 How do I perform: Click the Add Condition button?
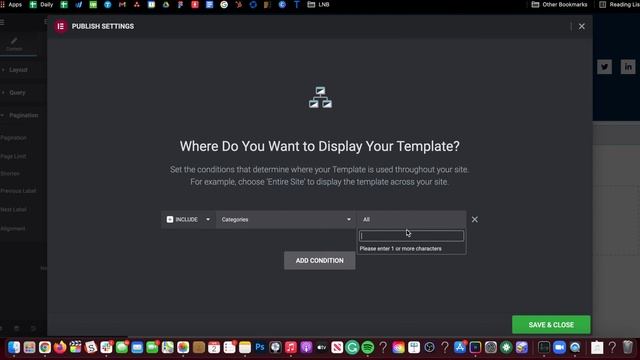pos(320,260)
